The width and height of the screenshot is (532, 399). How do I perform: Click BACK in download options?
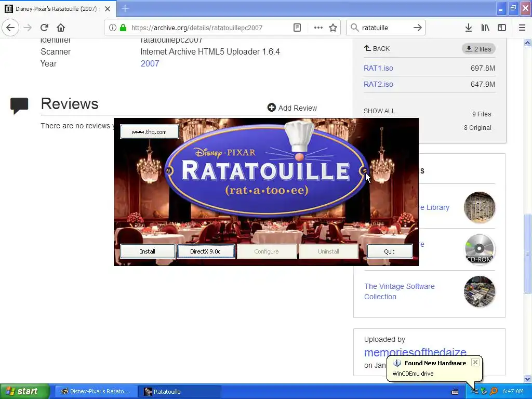point(377,48)
